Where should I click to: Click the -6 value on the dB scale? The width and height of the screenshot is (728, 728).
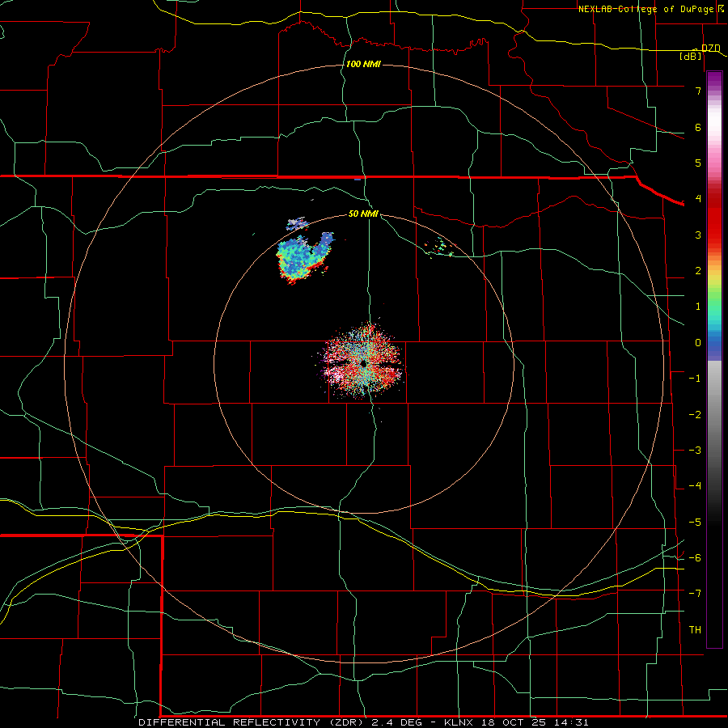[x=695, y=558]
